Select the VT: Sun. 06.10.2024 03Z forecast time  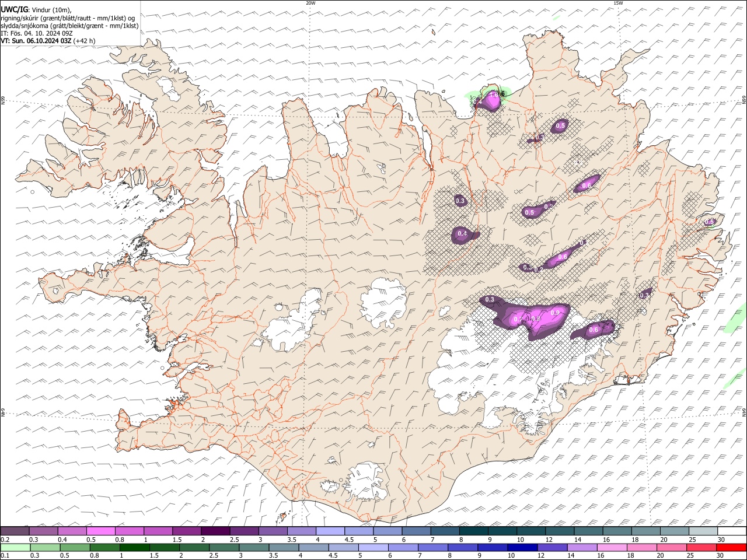(x=48, y=41)
